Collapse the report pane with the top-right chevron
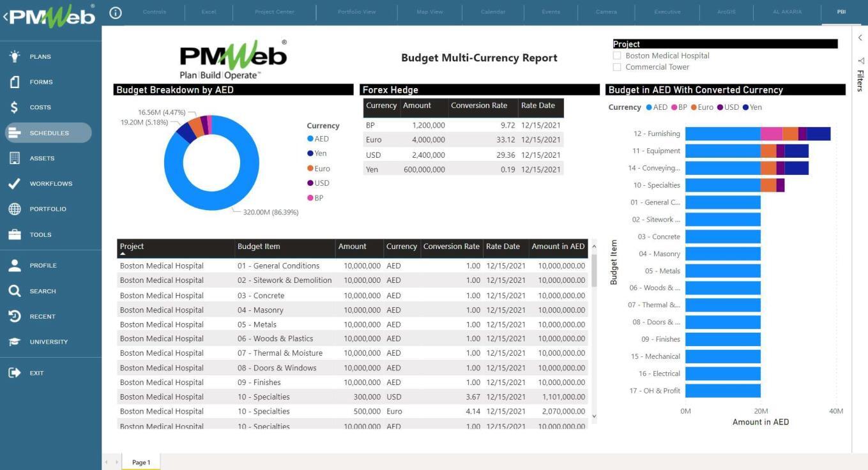This screenshot has width=868, height=470. [x=860, y=37]
